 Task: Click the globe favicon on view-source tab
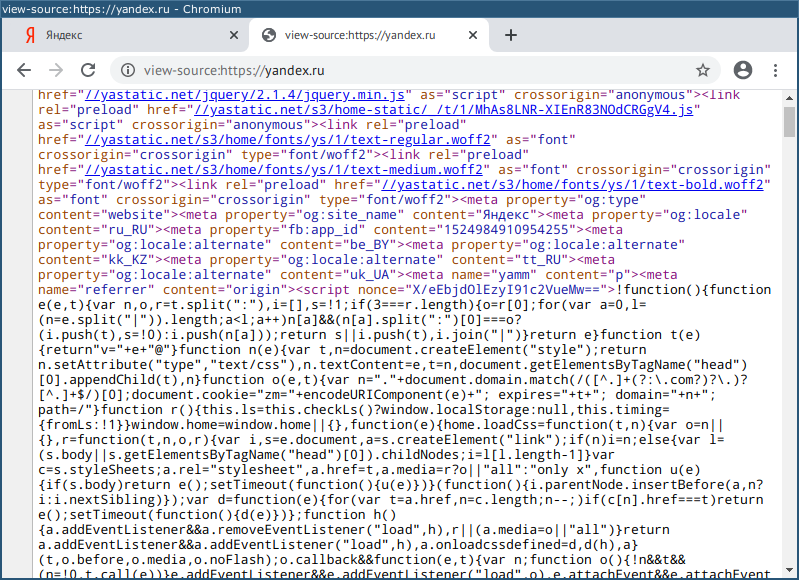tap(269, 35)
